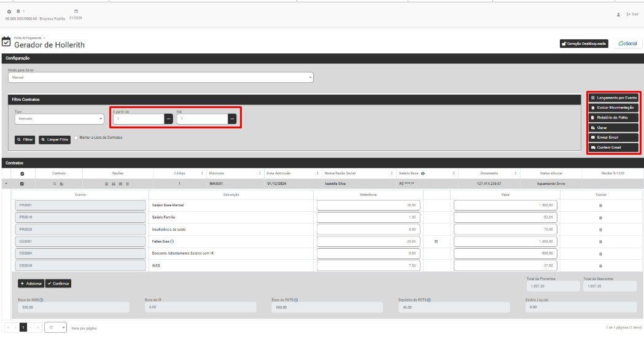Open help icon next to Faltas Dias
The height and width of the screenshot is (339, 644).
(x=172, y=241)
